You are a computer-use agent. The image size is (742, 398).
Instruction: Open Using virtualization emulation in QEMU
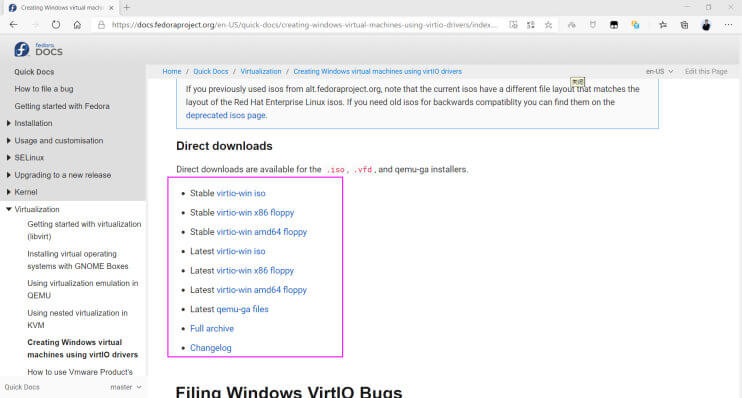point(83,289)
